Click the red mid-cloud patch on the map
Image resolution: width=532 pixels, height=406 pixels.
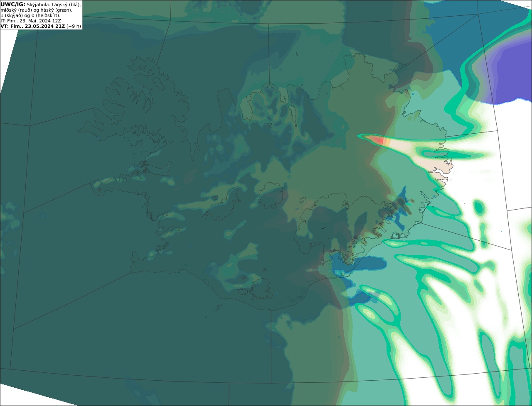click(378, 140)
